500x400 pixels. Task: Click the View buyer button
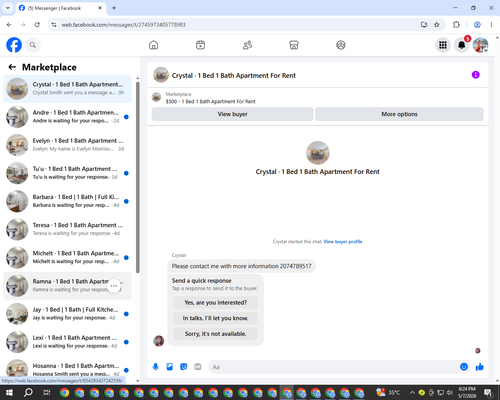coord(232,114)
